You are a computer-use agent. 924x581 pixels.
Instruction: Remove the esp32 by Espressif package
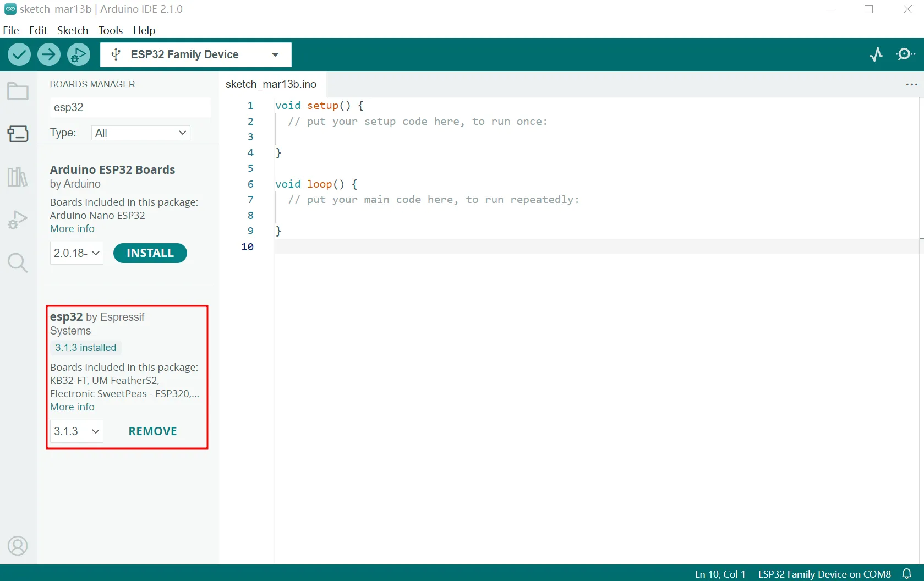(152, 431)
